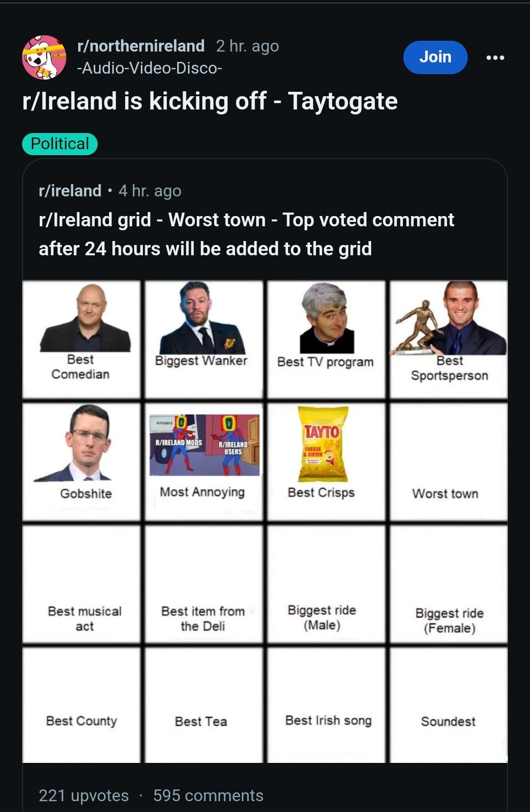Click the 221 upvotes count
This screenshot has width=530, height=812.
(84, 795)
